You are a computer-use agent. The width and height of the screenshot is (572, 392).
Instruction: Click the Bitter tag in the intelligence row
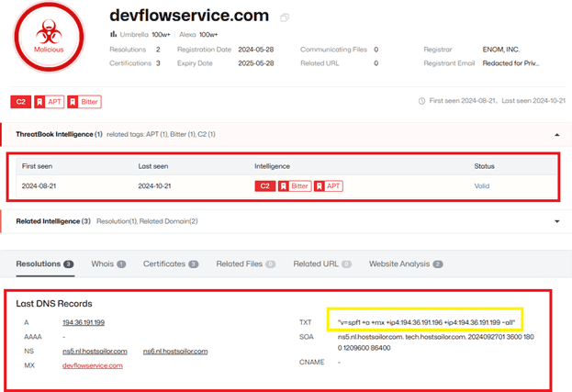[x=295, y=185]
